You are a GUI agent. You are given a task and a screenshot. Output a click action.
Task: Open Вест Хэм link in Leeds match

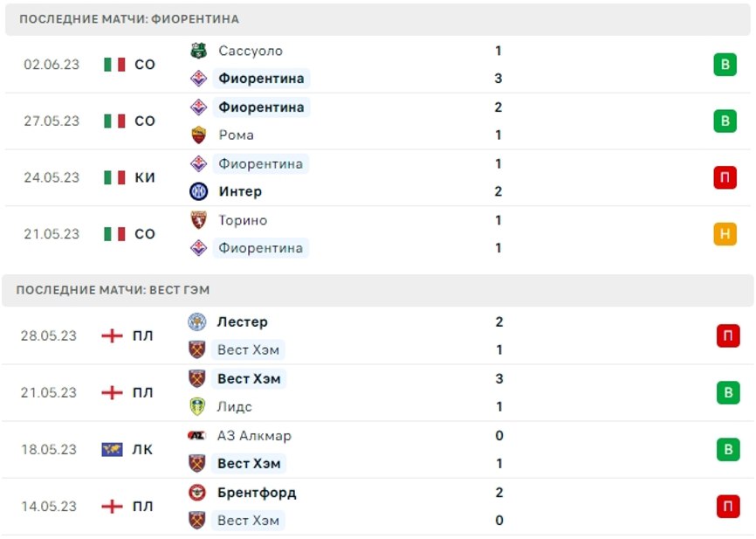pos(249,379)
